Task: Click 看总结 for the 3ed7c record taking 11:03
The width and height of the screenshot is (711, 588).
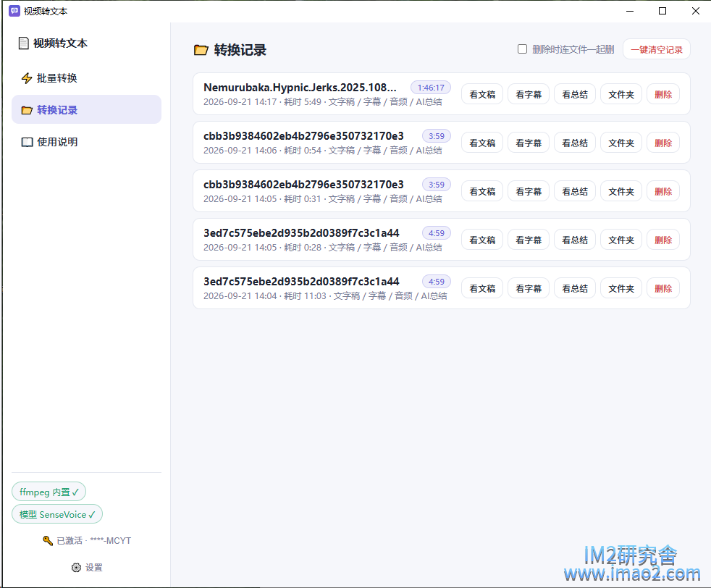Action: tap(574, 288)
